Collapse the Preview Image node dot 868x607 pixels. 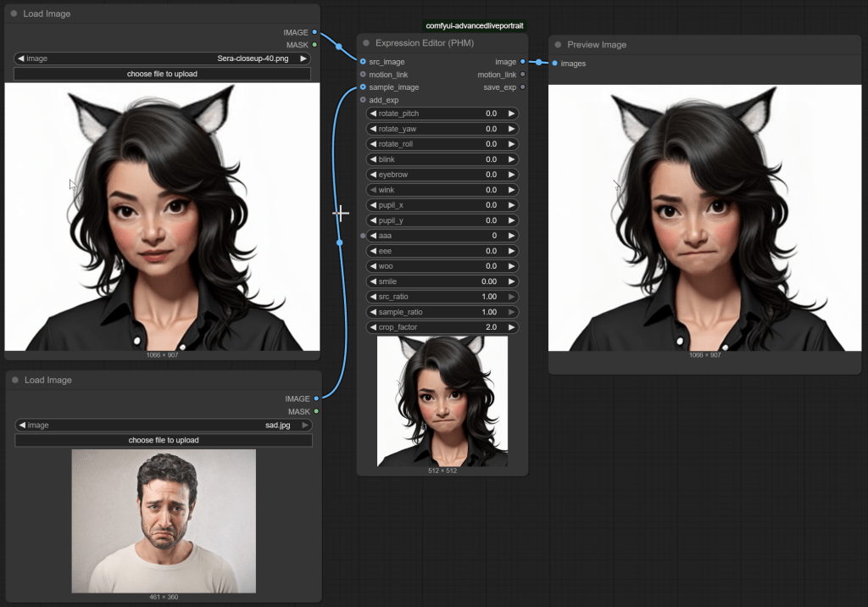coord(558,45)
